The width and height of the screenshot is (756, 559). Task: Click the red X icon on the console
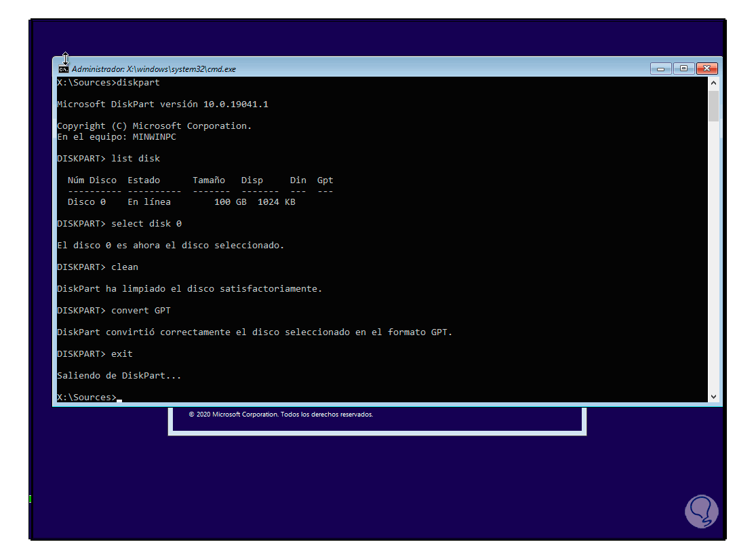click(707, 69)
